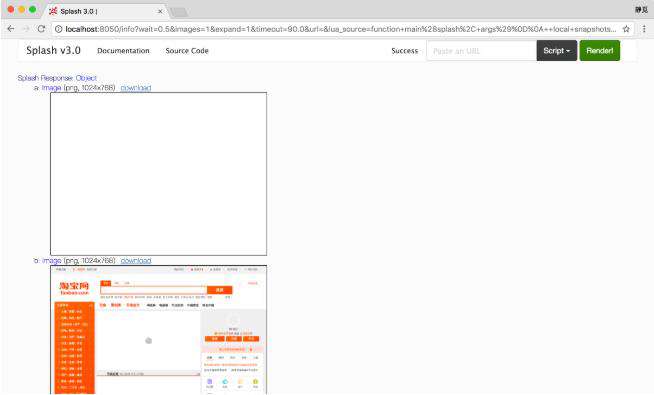Reload the page with refresh icon

pyautogui.click(x=41, y=29)
